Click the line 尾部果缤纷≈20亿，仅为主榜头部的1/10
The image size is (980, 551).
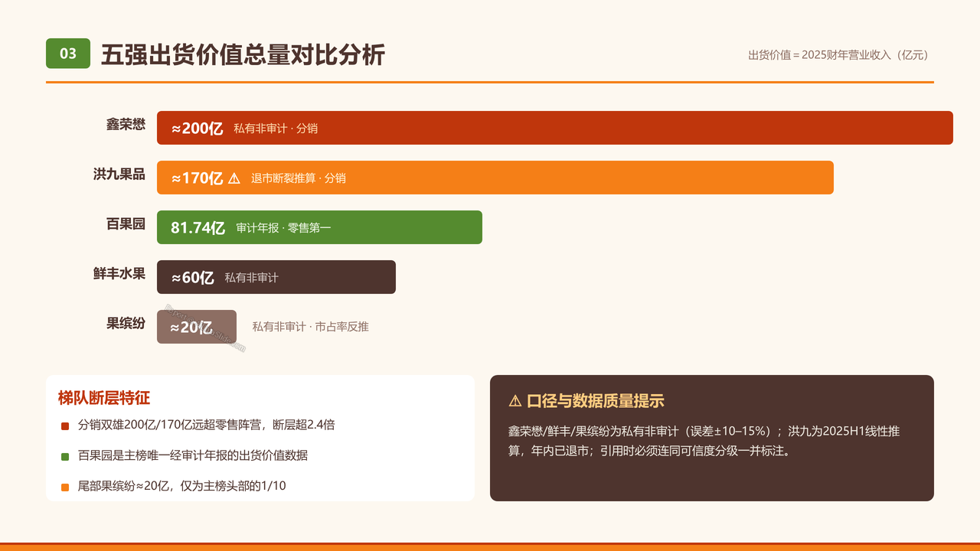pyautogui.click(x=182, y=486)
